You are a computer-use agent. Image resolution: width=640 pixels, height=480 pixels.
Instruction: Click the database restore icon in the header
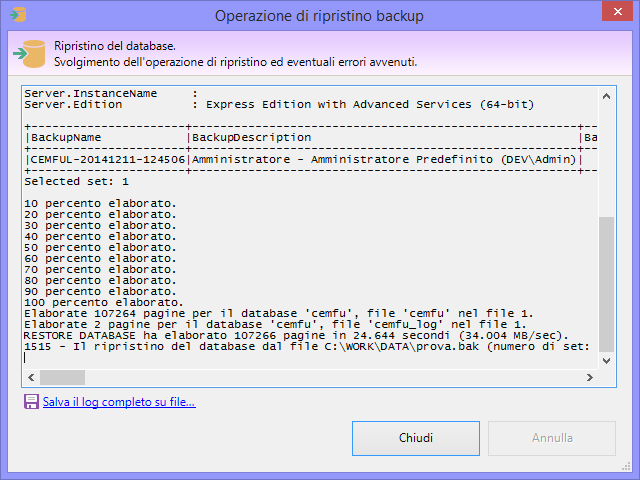(30, 54)
